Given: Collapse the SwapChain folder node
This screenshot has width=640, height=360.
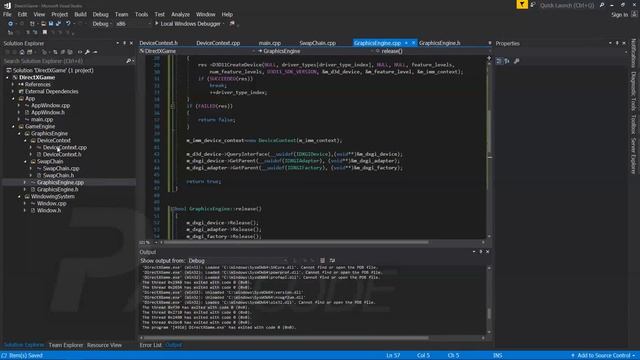Looking at the screenshot, I should tap(25, 162).
